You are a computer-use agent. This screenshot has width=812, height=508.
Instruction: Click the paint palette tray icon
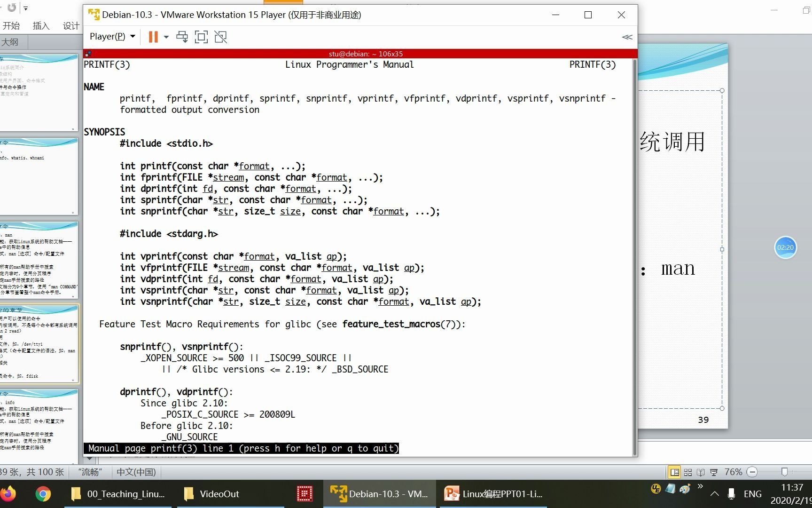tap(685, 489)
